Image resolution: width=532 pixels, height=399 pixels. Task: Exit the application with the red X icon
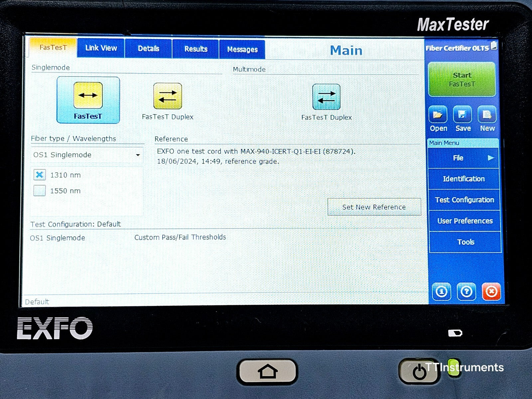click(491, 292)
